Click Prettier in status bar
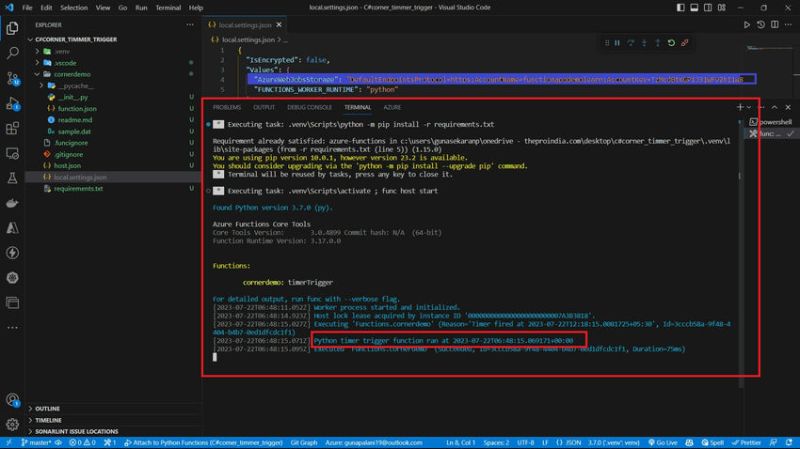Screen dimensions: 800x449 pyautogui.click(x=746, y=443)
